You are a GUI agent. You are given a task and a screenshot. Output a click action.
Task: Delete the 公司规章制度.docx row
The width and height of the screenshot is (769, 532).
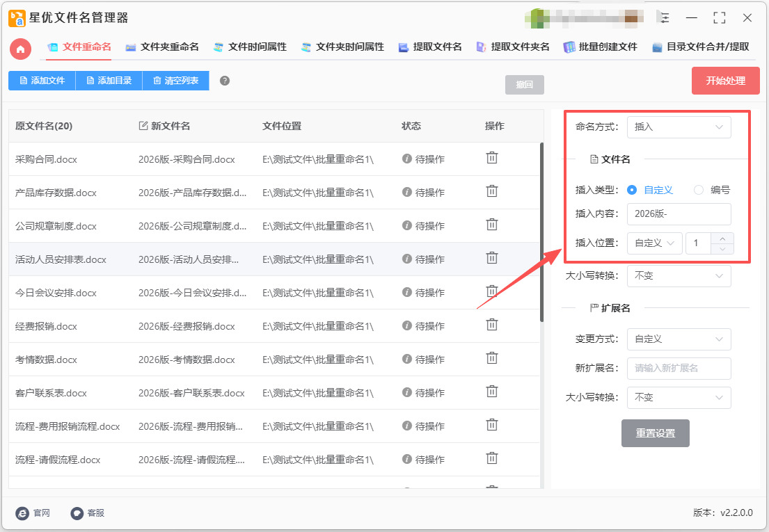point(492,225)
